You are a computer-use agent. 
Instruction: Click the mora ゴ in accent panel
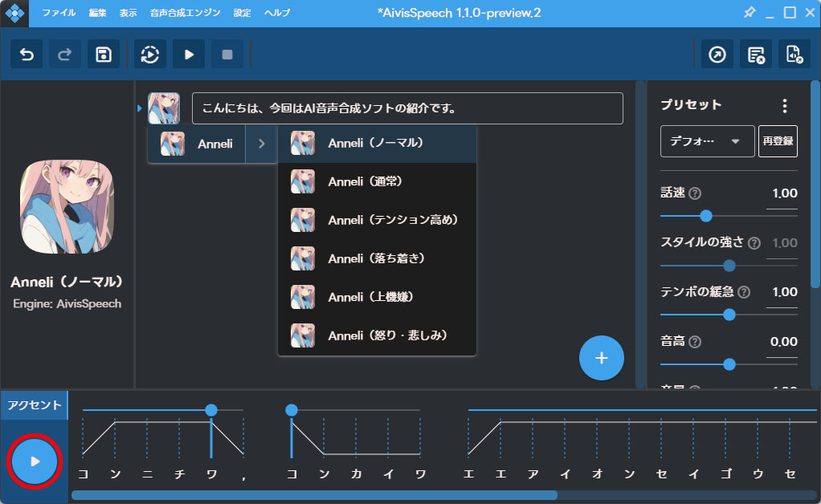[x=725, y=474]
